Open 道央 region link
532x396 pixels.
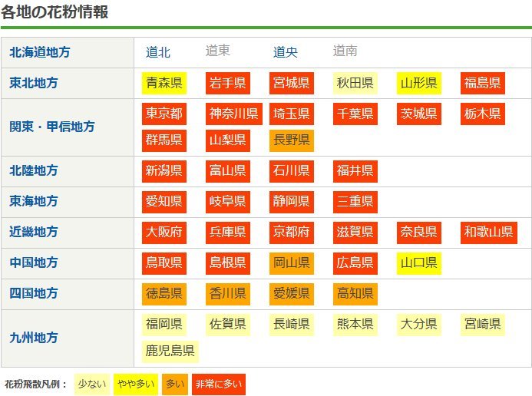[x=286, y=52]
